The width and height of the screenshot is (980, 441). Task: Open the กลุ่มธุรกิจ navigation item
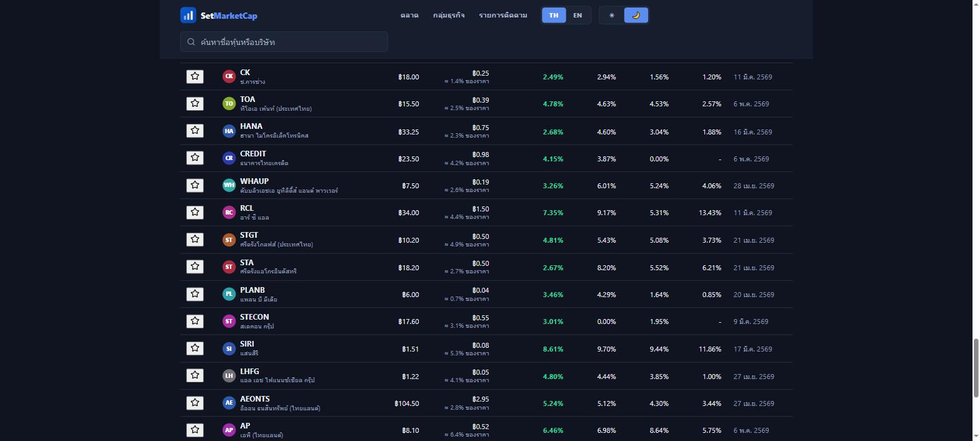[x=449, y=15]
